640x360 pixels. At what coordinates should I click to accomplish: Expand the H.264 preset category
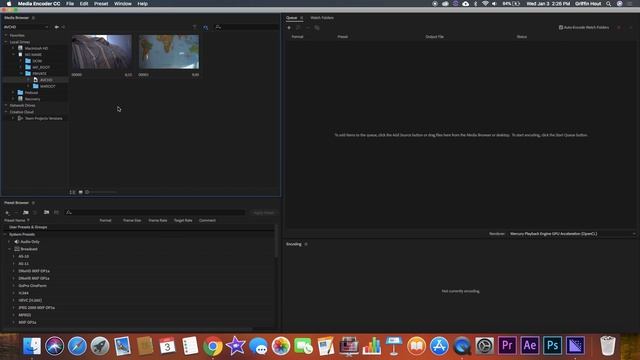click(13, 293)
